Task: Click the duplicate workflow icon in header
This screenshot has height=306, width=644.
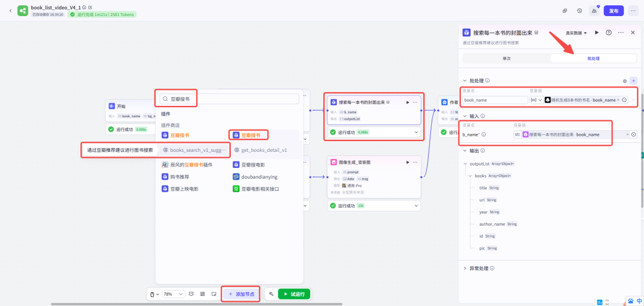Action: [x=565, y=11]
